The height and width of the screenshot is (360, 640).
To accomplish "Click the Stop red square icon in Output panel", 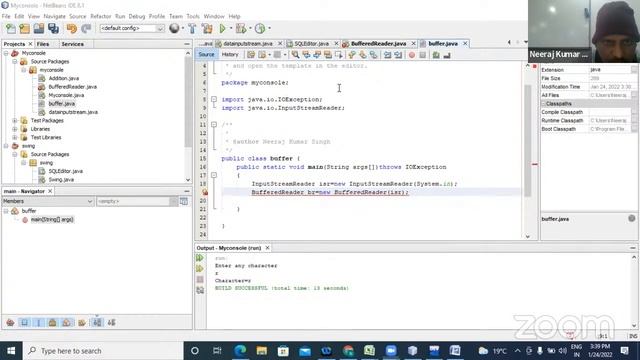I will coord(200,280).
